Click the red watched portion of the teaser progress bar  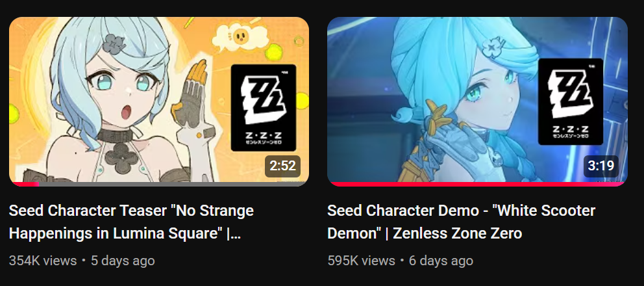(x=25, y=184)
